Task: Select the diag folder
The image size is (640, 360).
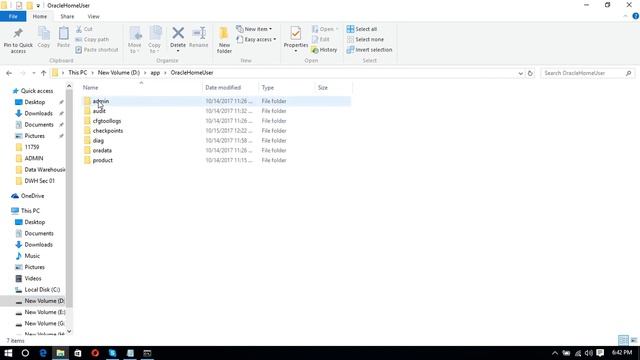Action: click(x=98, y=140)
